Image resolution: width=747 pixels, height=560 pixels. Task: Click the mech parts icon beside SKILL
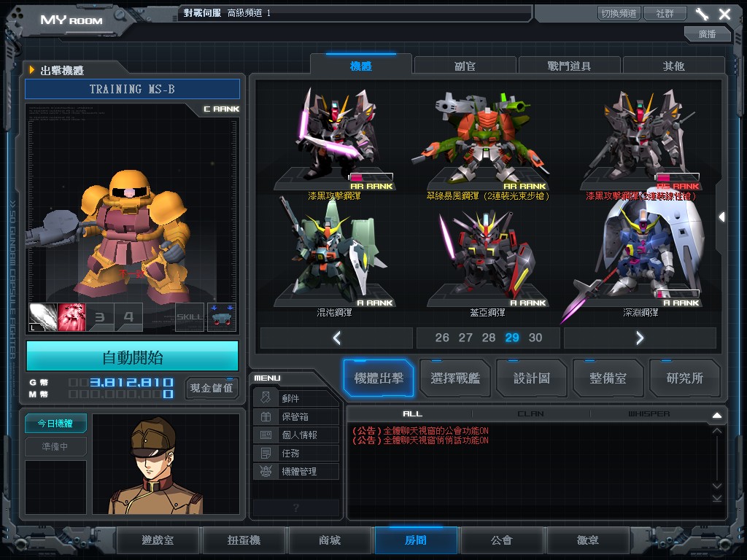point(222,317)
